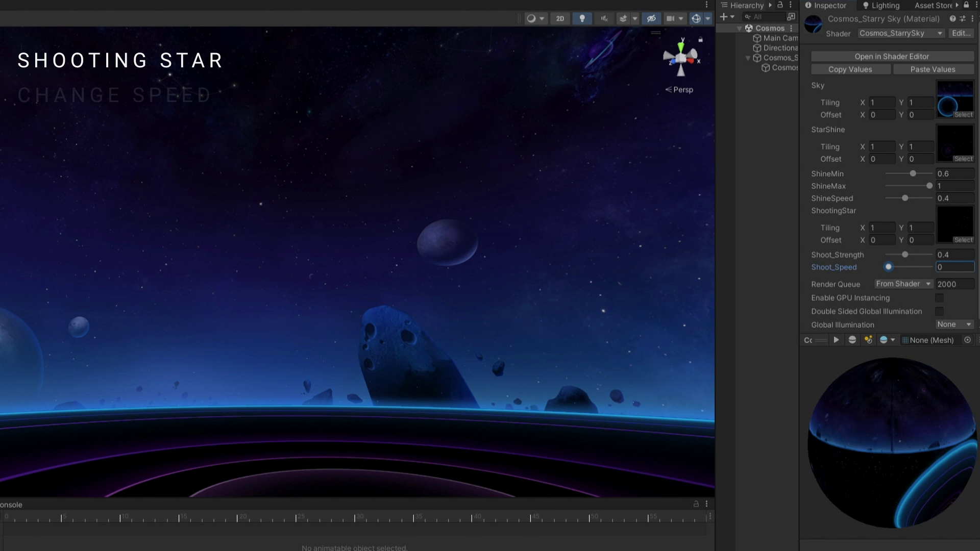Open the scene effects dropdown arrow
The width and height of the screenshot is (980, 551).
635,18
